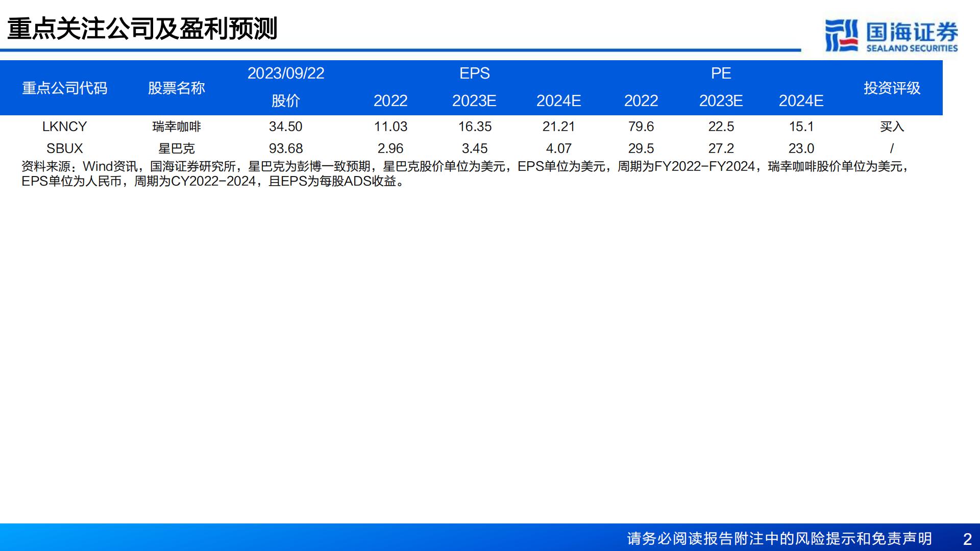Select the share price 93.68

(286, 148)
